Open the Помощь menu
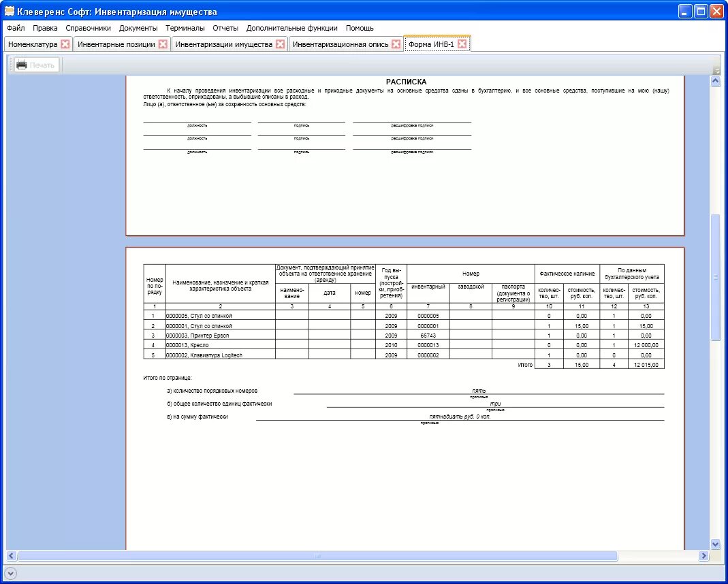The height and width of the screenshot is (584, 728). pyautogui.click(x=360, y=28)
